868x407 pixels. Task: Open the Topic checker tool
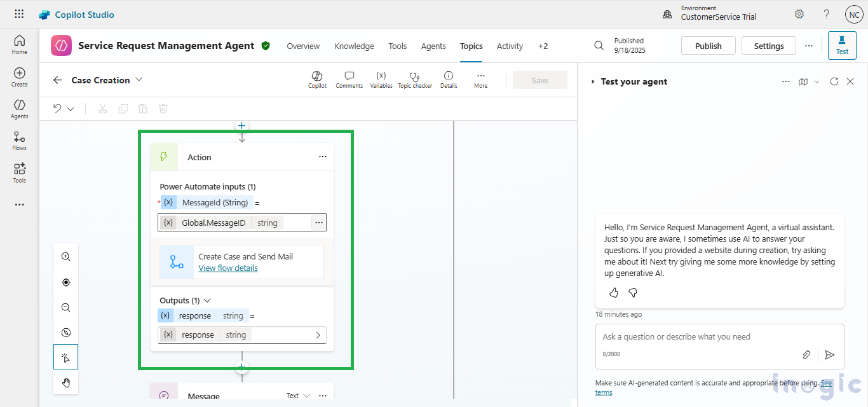pyautogui.click(x=414, y=79)
